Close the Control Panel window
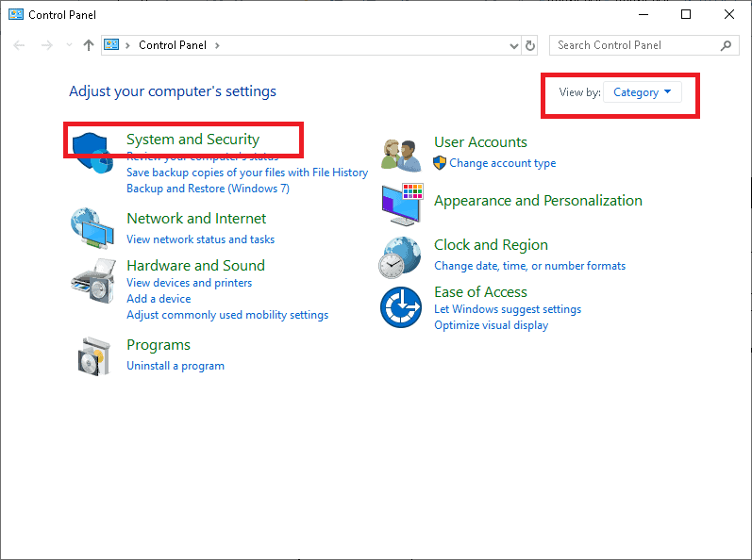This screenshot has width=752, height=560. pos(729,14)
